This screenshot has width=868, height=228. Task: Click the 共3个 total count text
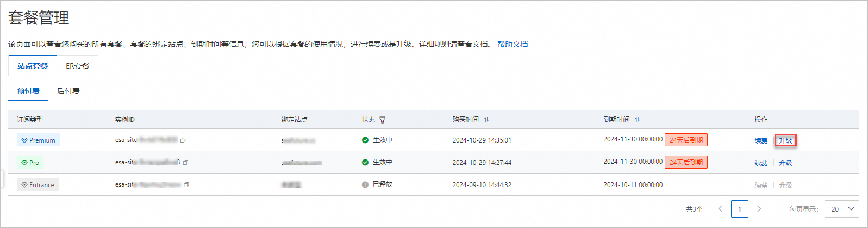pyautogui.click(x=695, y=209)
